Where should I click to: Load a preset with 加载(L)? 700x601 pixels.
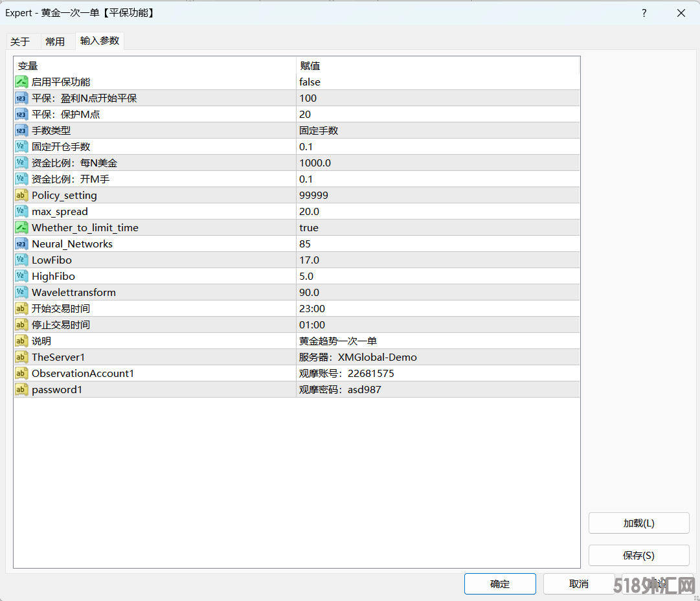639,523
